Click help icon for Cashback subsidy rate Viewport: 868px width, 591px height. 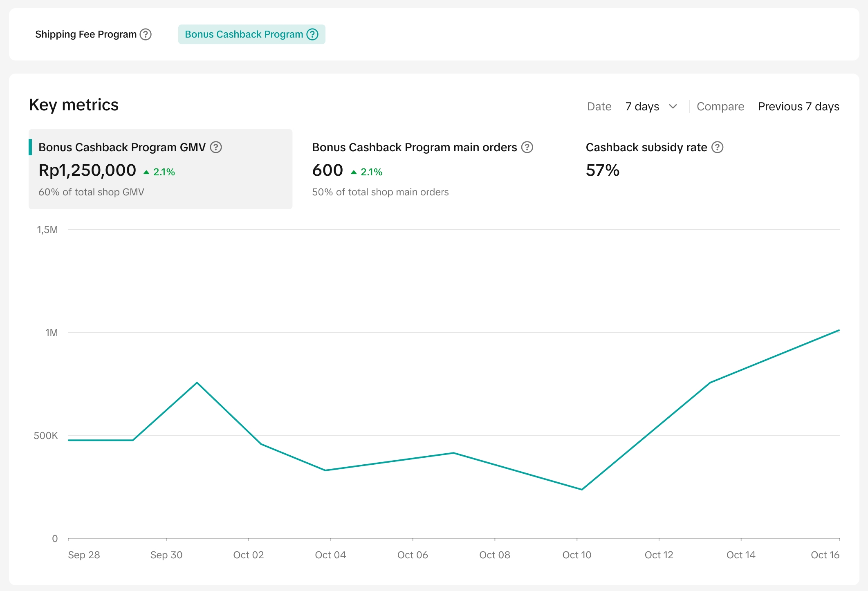pyautogui.click(x=717, y=147)
